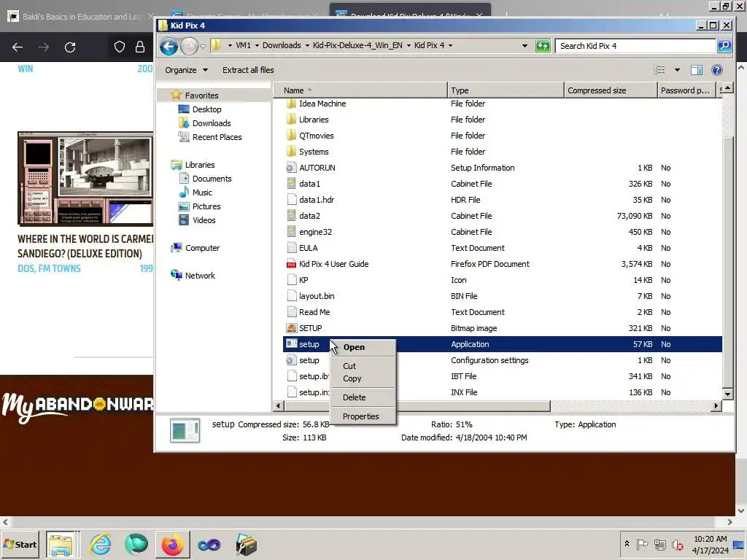Select Desktop in the navigation pane
Viewport: 747px width, 560px height.
[206, 109]
